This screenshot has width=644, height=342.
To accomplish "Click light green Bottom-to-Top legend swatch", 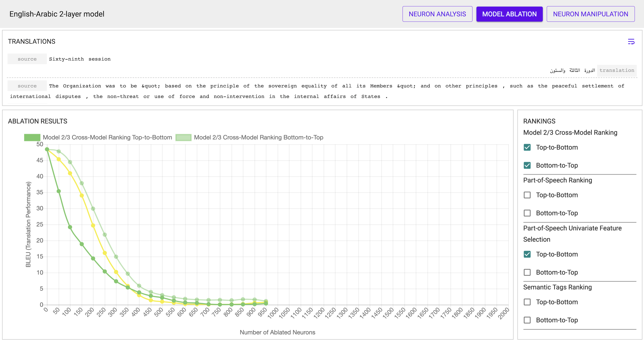I will pyautogui.click(x=183, y=137).
